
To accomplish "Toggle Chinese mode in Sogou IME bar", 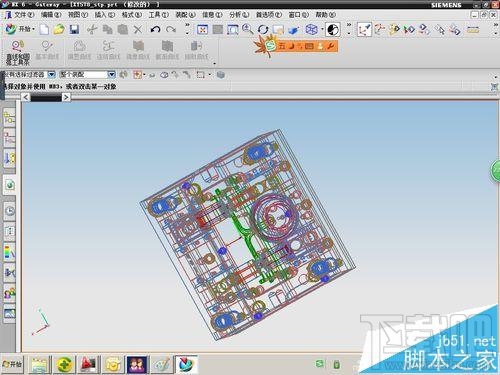I will [282, 46].
